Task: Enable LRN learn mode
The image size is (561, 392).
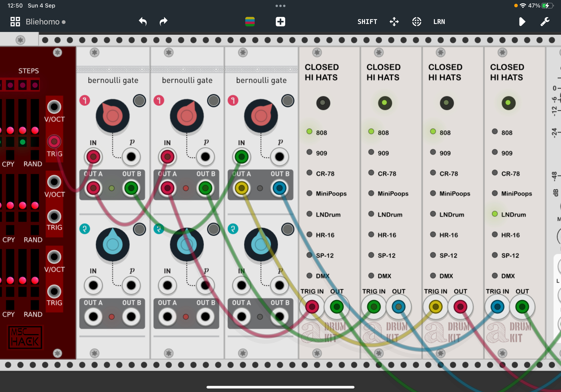Action: [439, 22]
